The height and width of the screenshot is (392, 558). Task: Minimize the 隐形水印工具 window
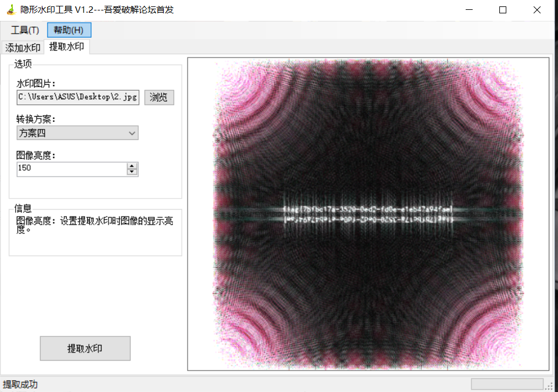[469, 10]
